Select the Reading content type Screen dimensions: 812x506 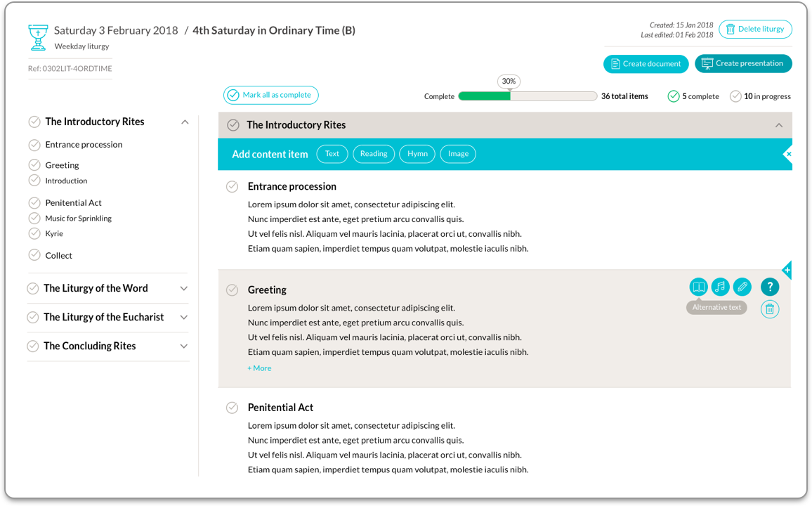(374, 154)
